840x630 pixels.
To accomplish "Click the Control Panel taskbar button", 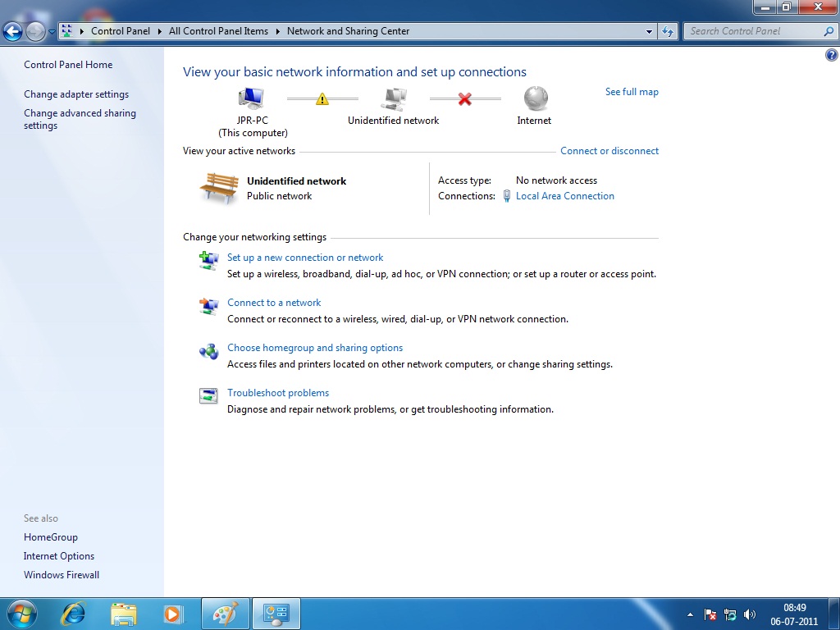I will pyautogui.click(x=276, y=614).
